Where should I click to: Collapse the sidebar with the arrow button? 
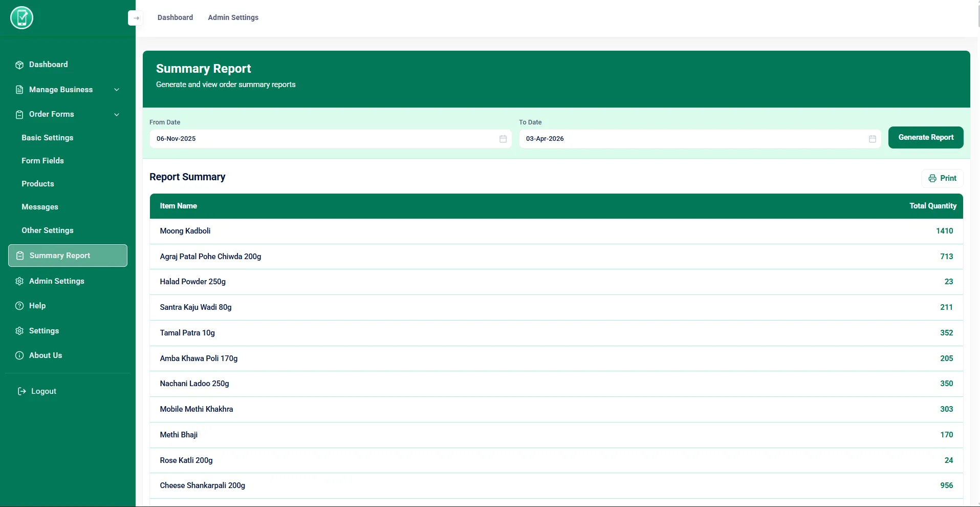click(x=135, y=18)
